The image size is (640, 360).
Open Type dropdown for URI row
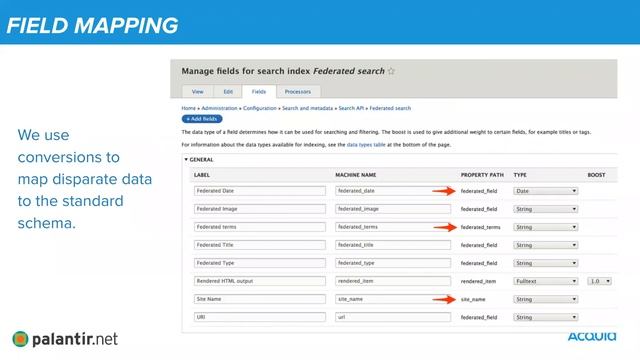[545, 317]
